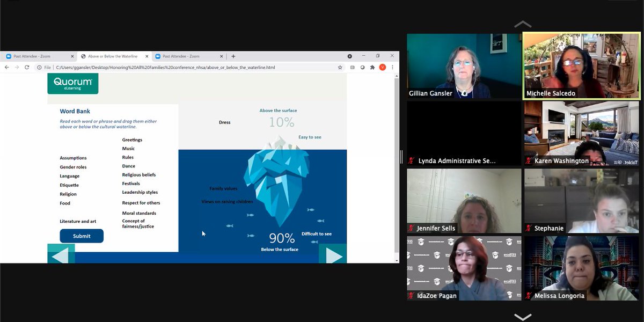Select Respect for others phrase

[141, 203]
